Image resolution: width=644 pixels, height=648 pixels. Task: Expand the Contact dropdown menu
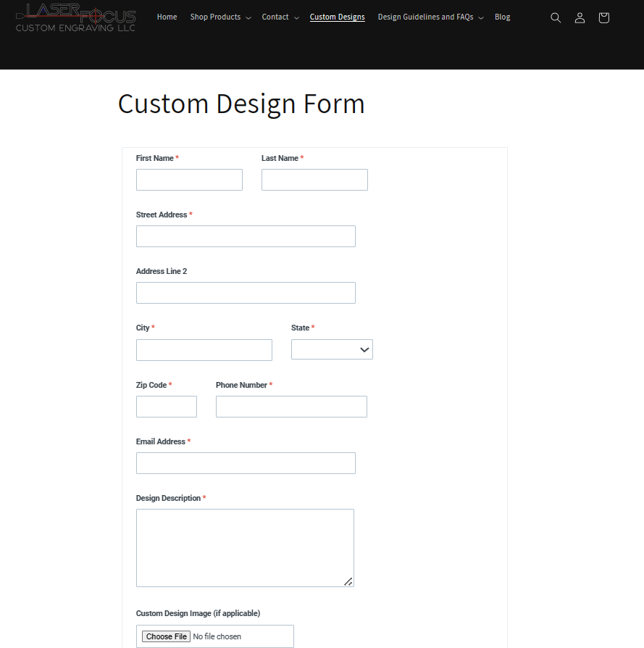[280, 17]
